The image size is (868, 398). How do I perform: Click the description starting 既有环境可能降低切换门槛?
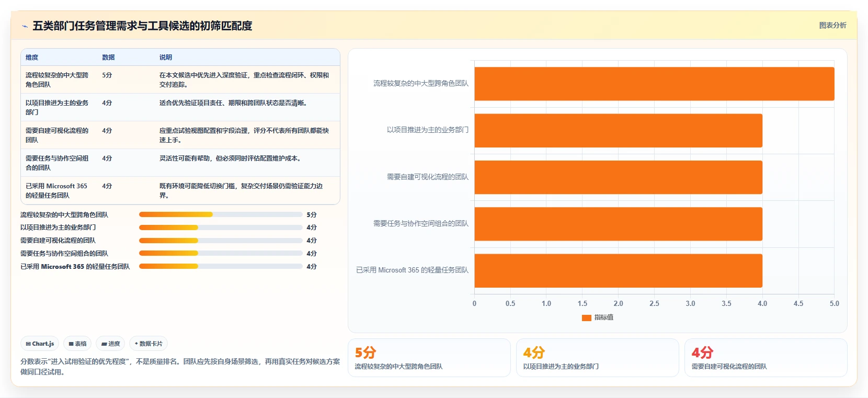pos(241,190)
